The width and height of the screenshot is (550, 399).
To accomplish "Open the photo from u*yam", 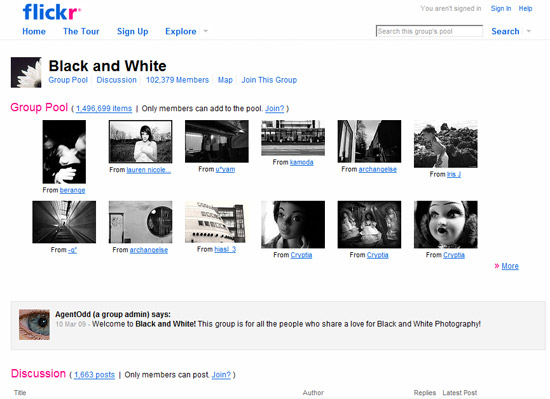I will tap(217, 142).
